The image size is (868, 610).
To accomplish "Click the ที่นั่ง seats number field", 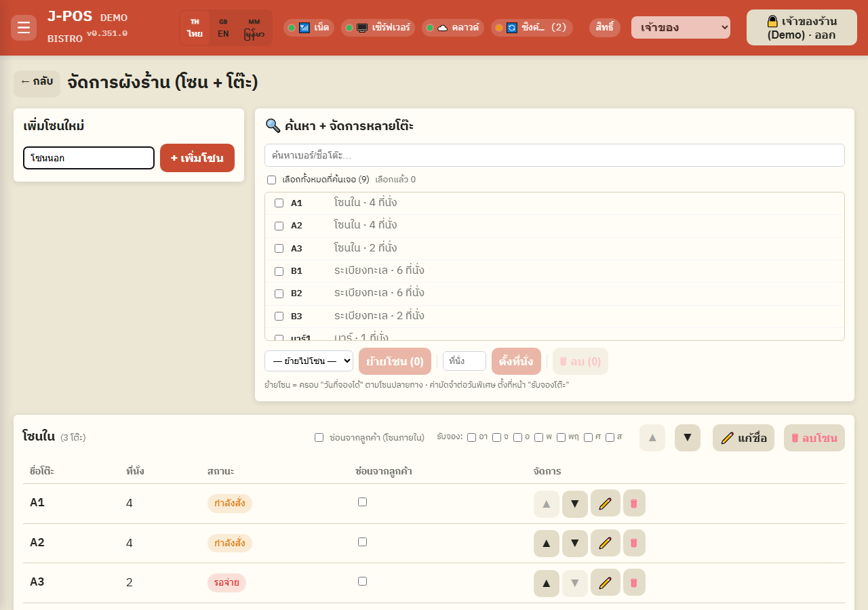I will 465,361.
